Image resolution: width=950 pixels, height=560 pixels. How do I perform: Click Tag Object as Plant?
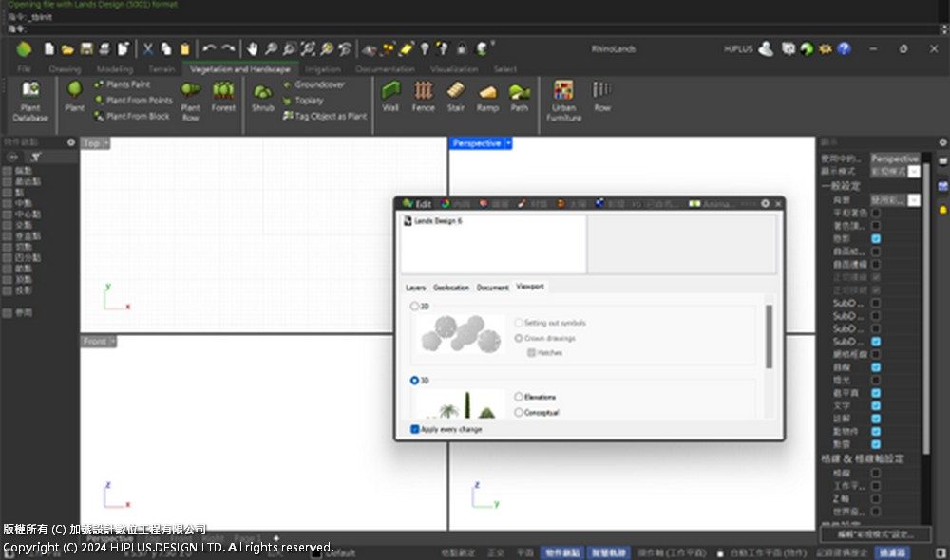coord(325,116)
